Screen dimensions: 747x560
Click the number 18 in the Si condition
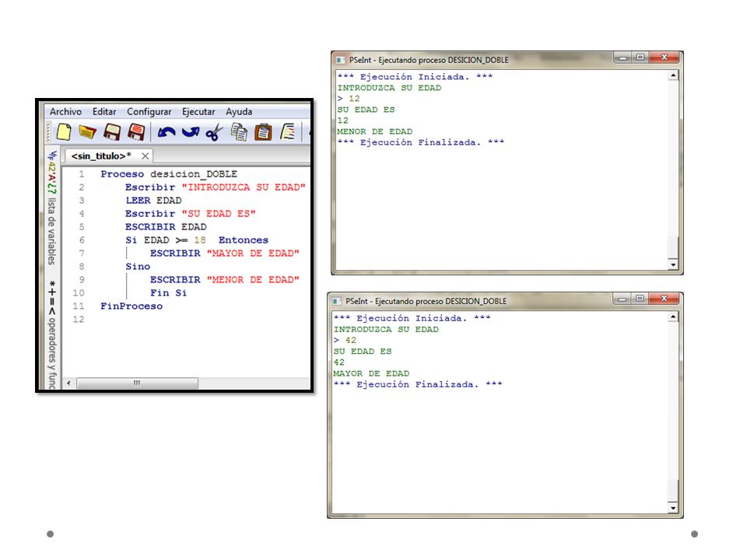point(200,240)
